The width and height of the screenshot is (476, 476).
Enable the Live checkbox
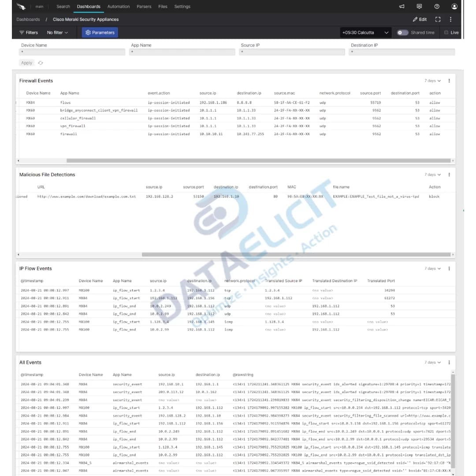pos(447,32)
